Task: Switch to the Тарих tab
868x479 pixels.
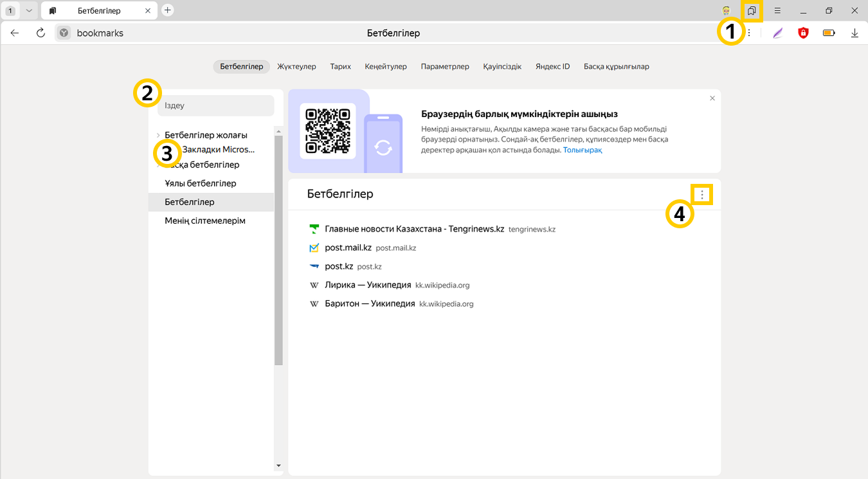Action: 340,66
